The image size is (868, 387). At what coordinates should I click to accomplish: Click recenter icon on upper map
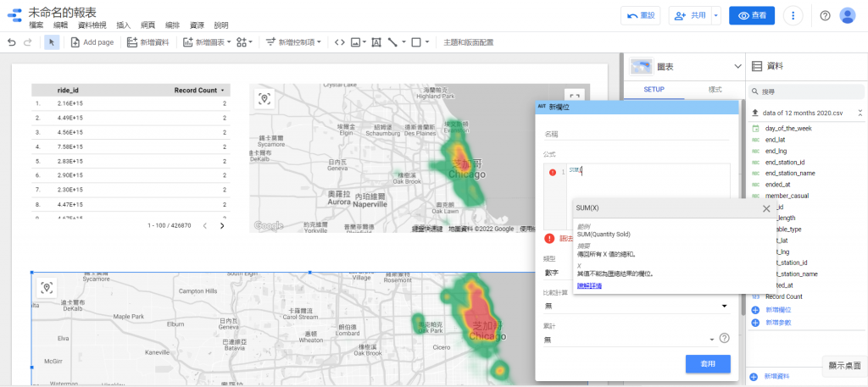[264, 99]
